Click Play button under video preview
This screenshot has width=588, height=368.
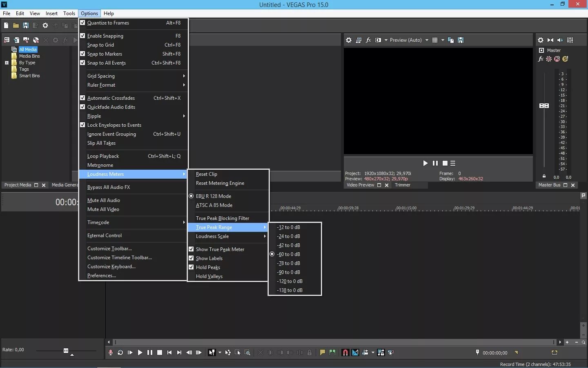(425, 163)
